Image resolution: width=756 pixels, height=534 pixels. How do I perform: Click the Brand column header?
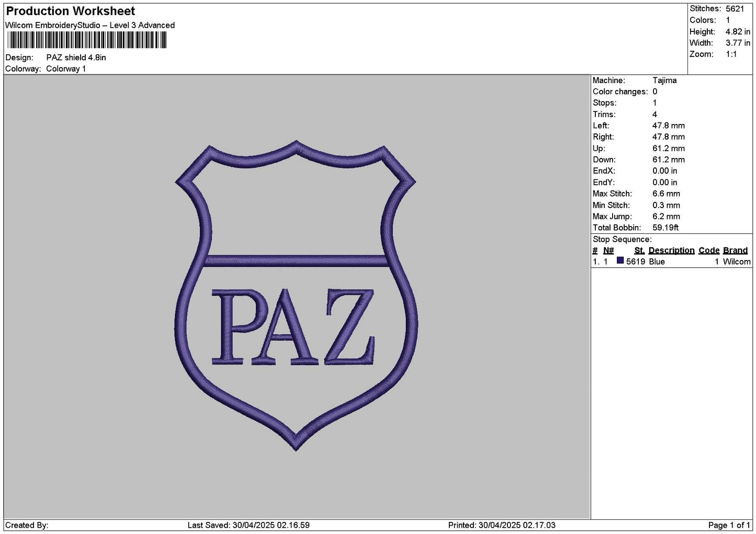[735, 251]
